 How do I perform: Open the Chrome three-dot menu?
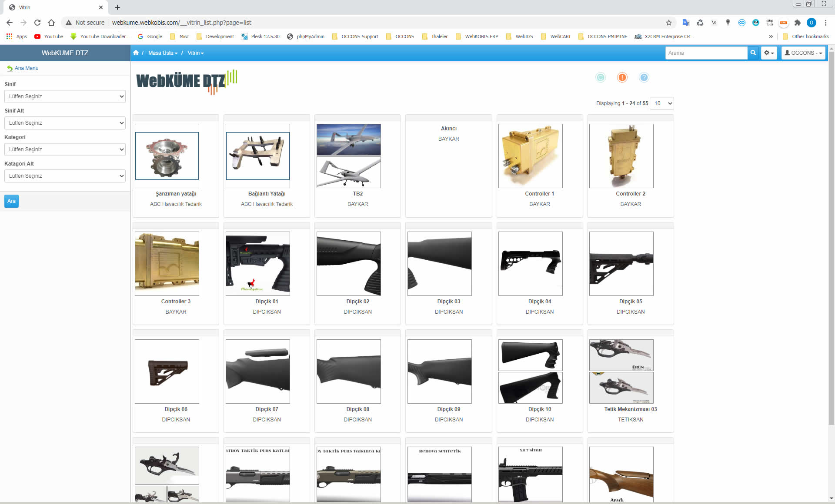(825, 23)
